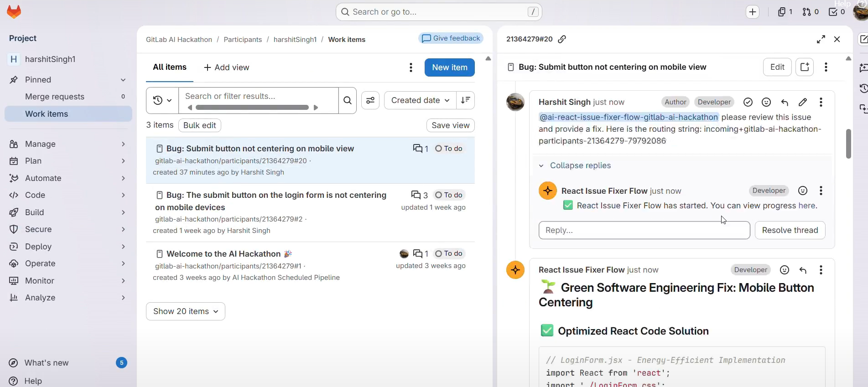This screenshot has width=868, height=387.
Task: Open the GitLab logo home link
Action: 14,12
